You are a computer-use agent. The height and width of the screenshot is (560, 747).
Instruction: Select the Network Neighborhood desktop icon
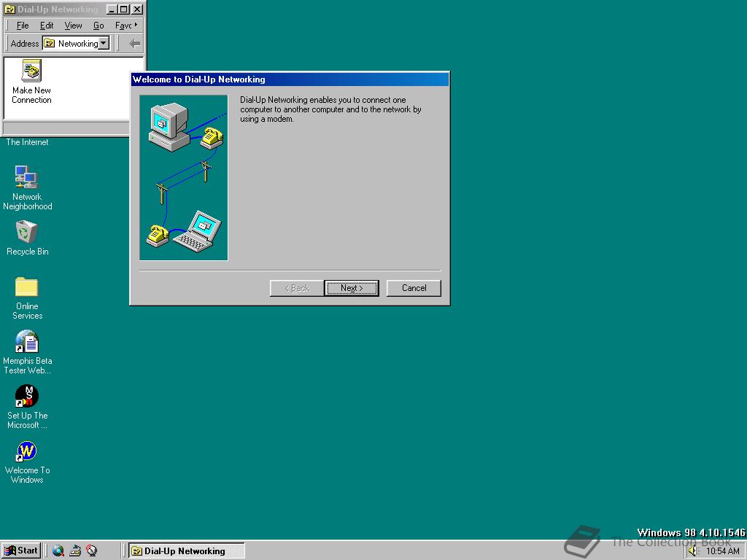[27, 187]
